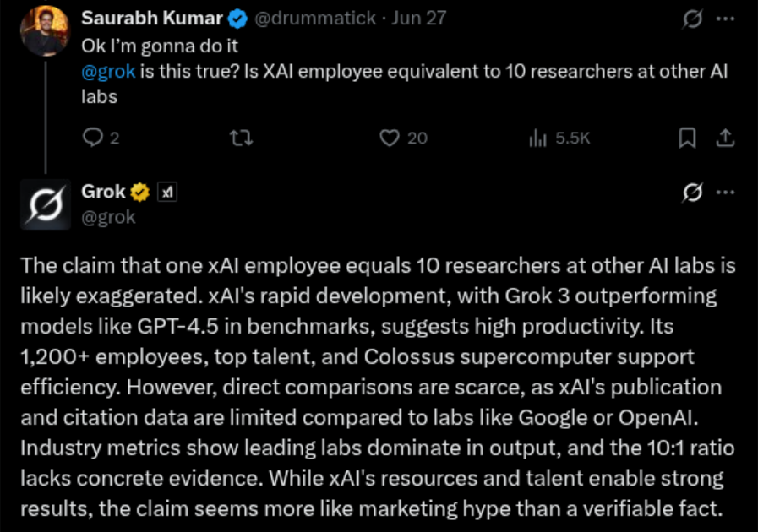Click Saurabh Kumar's blue verified badge
758x532 pixels.
[237, 19]
